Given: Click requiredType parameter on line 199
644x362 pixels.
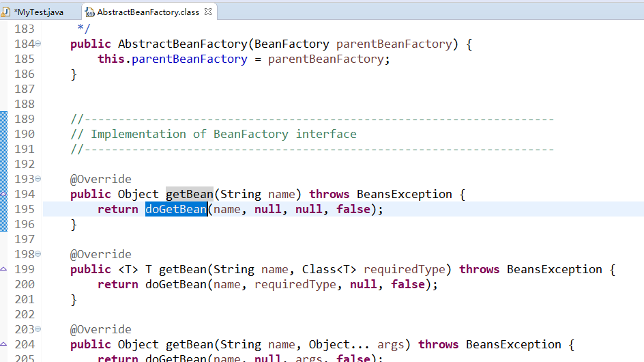Looking at the screenshot, I should [405, 269].
